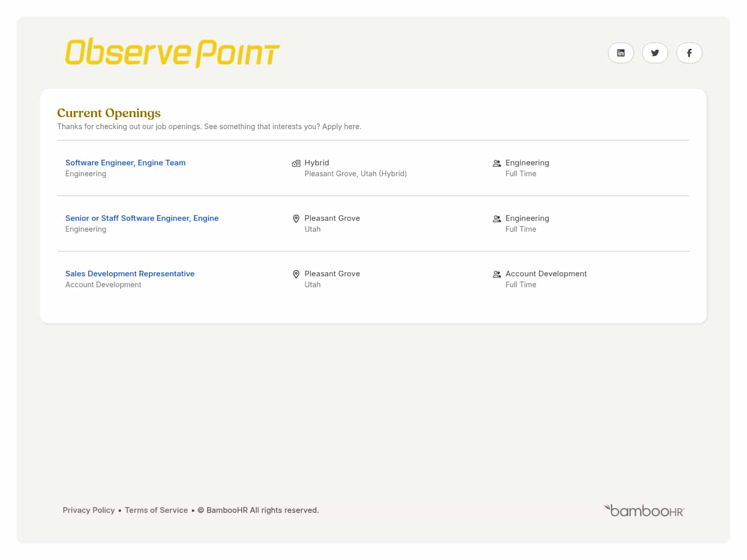Click the location pin for Senior Software Engineer

tap(296, 218)
